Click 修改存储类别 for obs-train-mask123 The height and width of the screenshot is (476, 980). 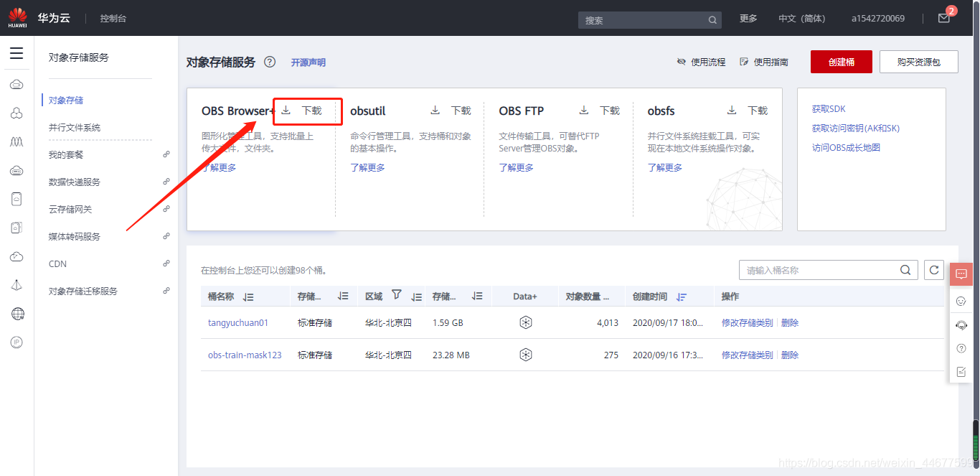tap(748, 355)
